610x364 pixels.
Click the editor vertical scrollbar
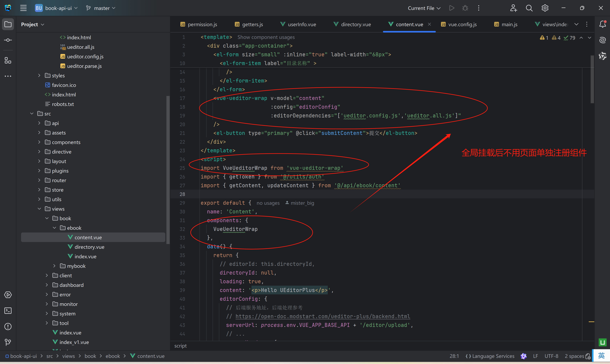click(592, 79)
